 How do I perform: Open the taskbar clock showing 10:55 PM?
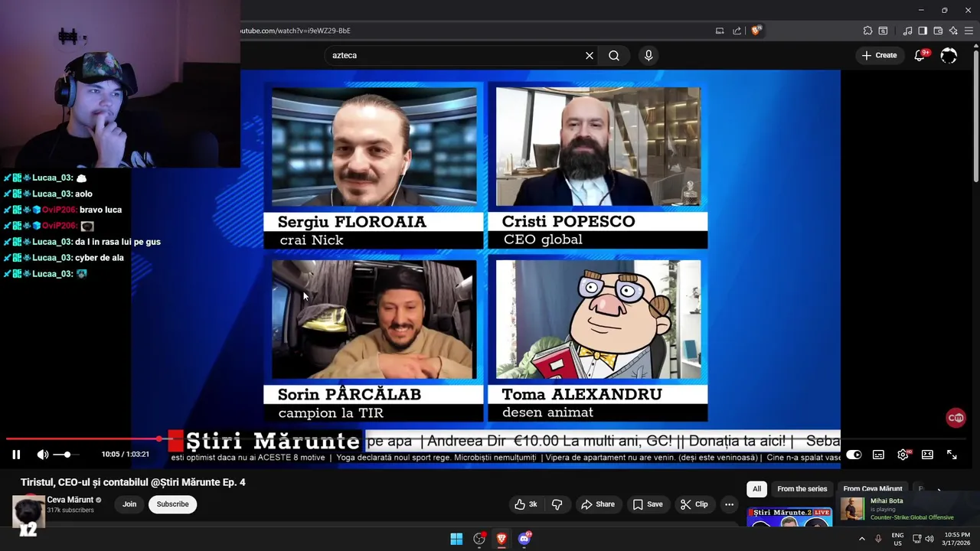(957, 539)
